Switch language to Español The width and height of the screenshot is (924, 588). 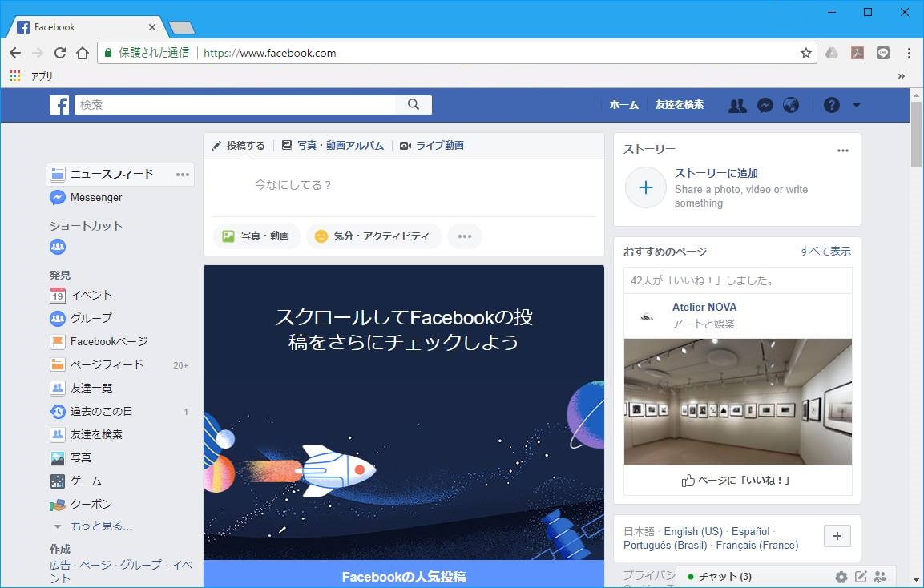click(x=750, y=531)
